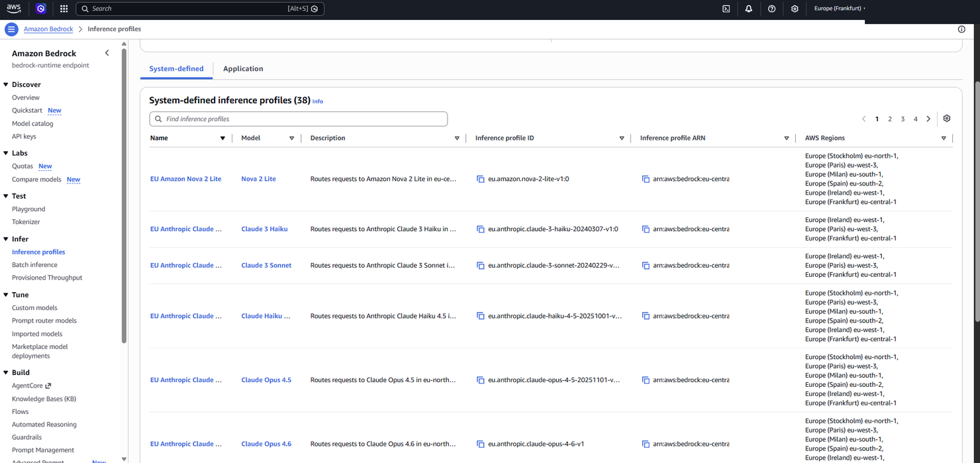
Task: Collapse the Labs sidebar section
Action: 6,153
